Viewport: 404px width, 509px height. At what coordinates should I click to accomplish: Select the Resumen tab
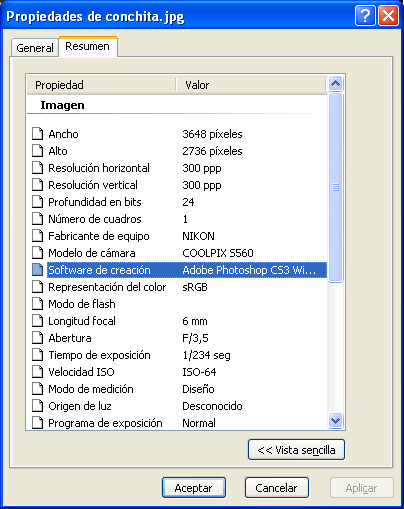[x=88, y=46]
